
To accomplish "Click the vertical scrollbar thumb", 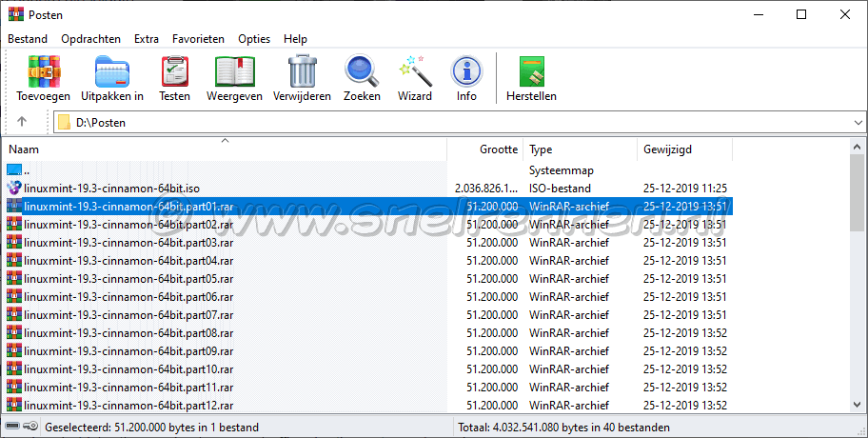I will 857,193.
